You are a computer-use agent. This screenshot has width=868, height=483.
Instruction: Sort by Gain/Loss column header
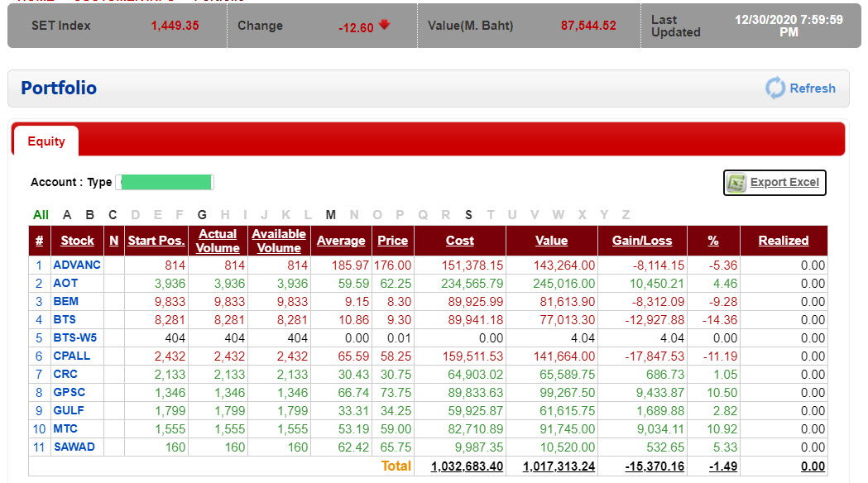pyautogui.click(x=642, y=241)
